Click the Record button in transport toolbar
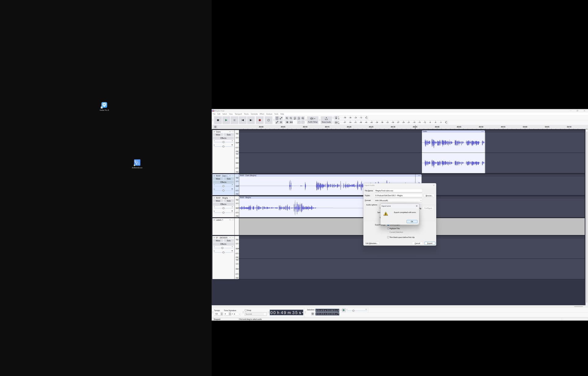This screenshot has width=588, height=376. 260,120
